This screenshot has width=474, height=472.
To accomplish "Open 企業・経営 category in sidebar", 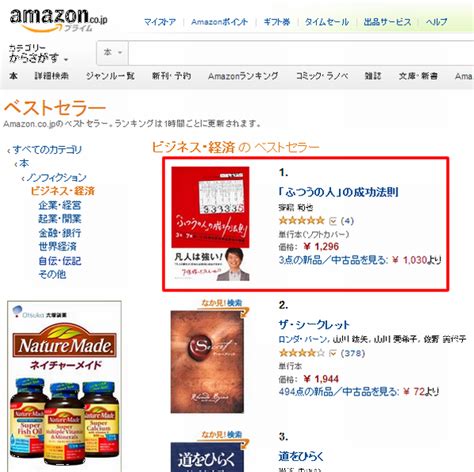I will point(60,205).
